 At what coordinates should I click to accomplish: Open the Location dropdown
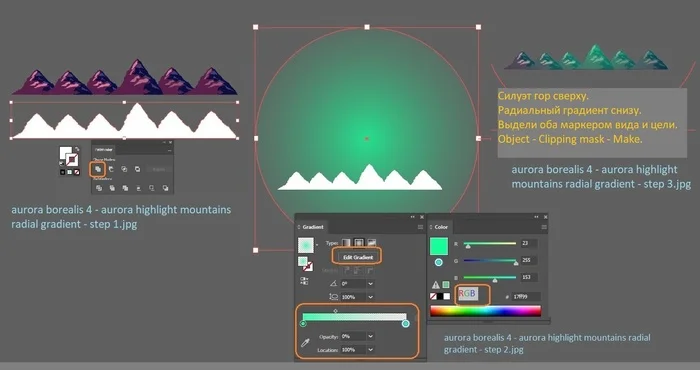coord(371,350)
